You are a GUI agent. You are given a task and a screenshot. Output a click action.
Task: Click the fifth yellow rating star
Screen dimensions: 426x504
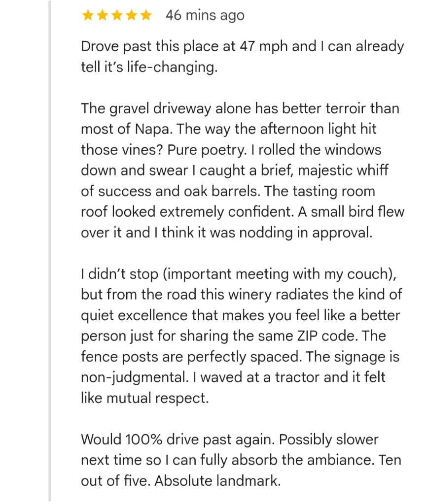(x=146, y=15)
